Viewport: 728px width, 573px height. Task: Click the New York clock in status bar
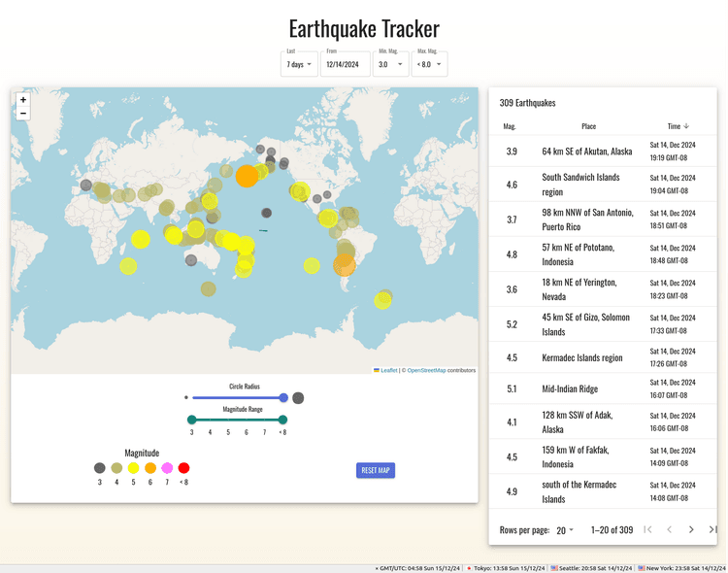point(681,568)
